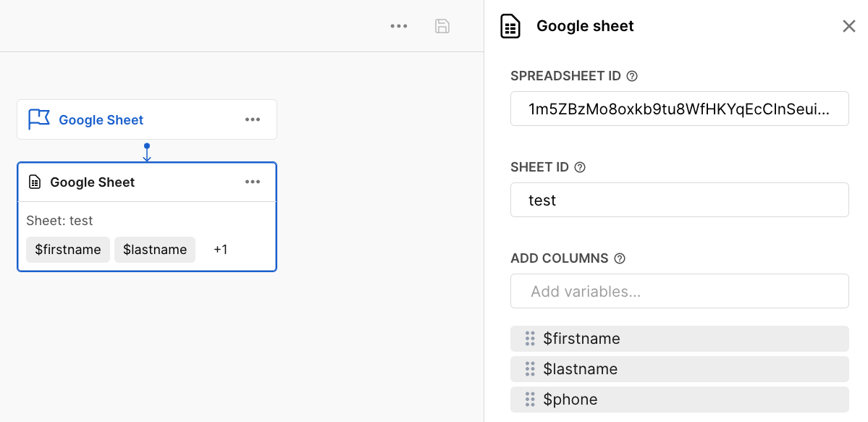This screenshot has height=422, width=868.
Task: Click the sheet icon on the selected block
Action: pyautogui.click(x=35, y=182)
